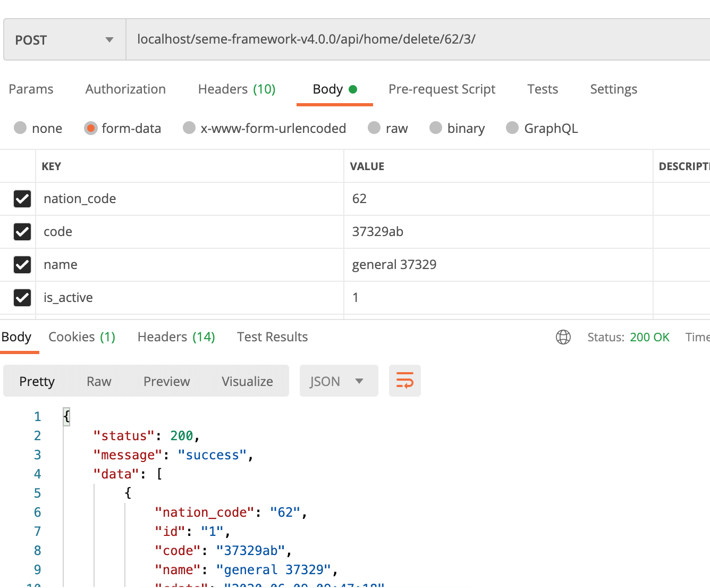The width and height of the screenshot is (710, 588).
Task: Click the 200 OK status text
Action: click(x=649, y=337)
